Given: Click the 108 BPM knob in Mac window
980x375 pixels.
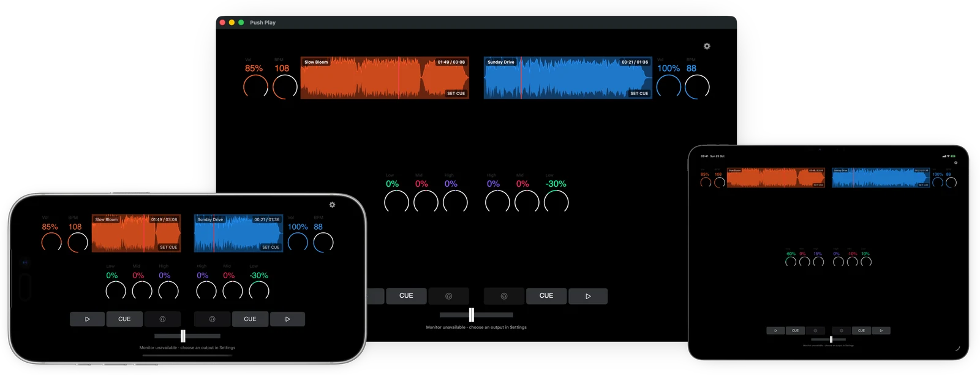Looking at the screenshot, I should click(285, 87).
